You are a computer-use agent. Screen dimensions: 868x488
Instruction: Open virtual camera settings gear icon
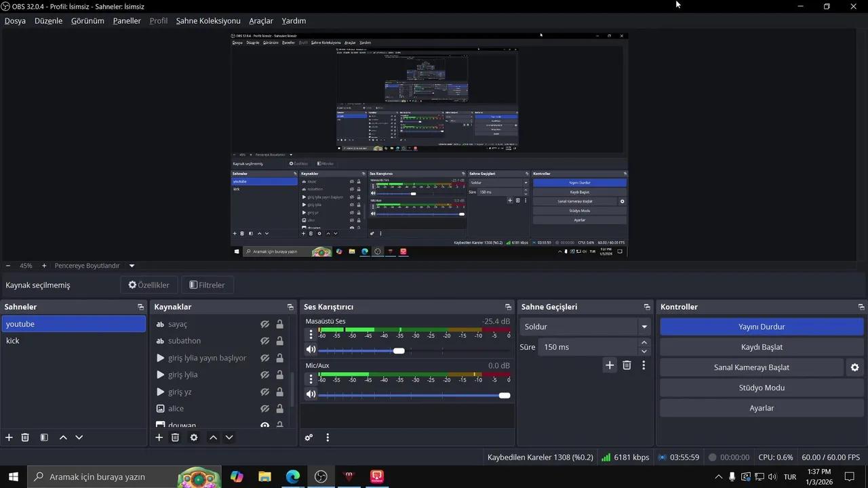tap(854, 367)
